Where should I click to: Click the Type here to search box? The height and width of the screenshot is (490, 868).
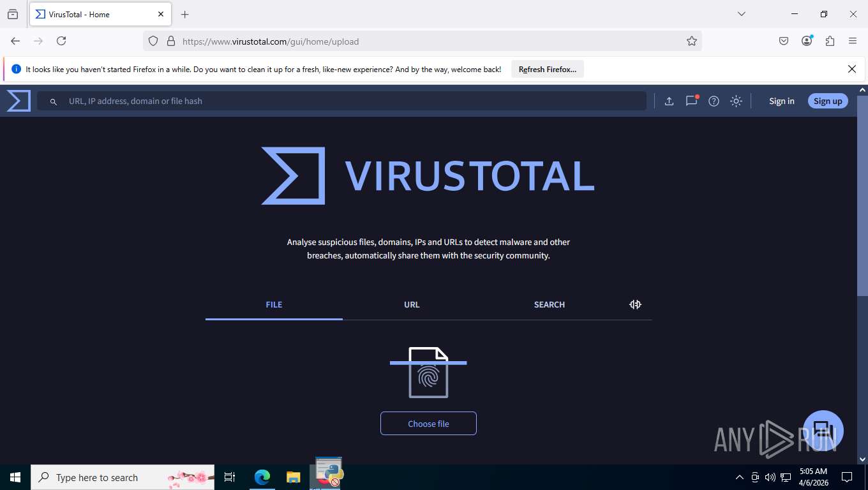coord(123,477)
